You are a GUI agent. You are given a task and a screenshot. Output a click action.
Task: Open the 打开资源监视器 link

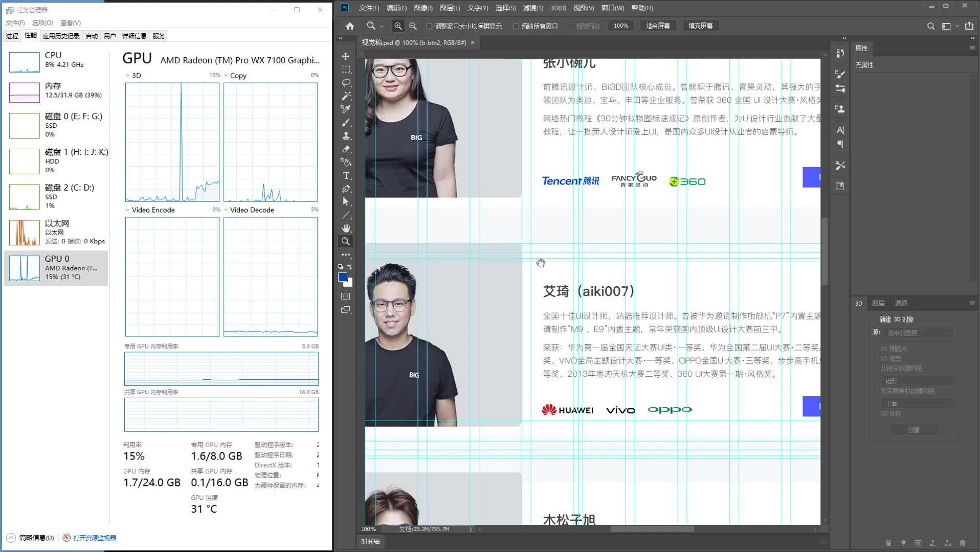[94, 538]
